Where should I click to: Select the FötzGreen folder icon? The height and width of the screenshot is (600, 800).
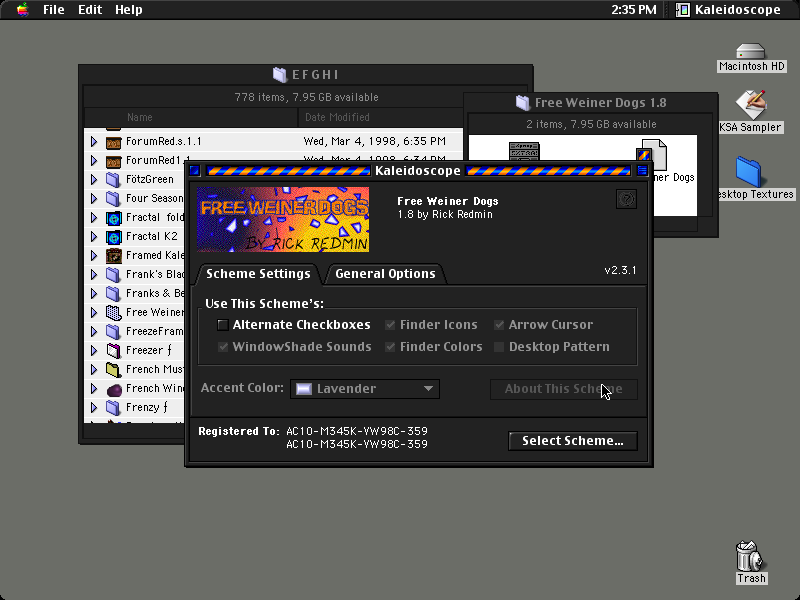(x=113, y=180)
